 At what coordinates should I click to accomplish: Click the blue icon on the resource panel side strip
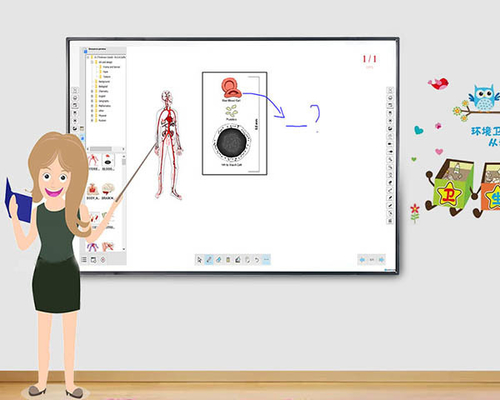82,137
